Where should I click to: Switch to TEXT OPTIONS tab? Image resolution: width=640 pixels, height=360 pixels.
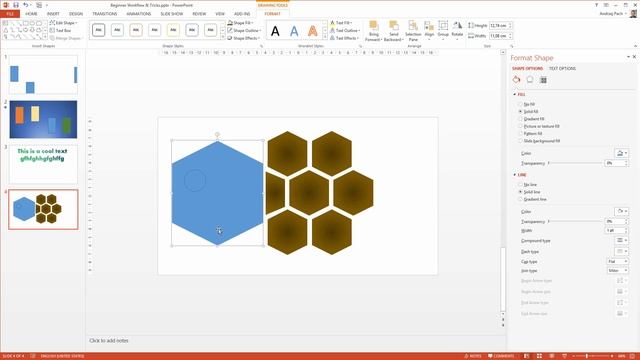562,69
